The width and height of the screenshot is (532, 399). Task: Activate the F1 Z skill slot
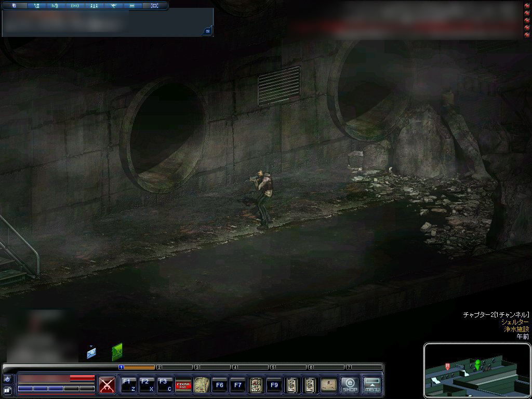click(x=129, y=385)
